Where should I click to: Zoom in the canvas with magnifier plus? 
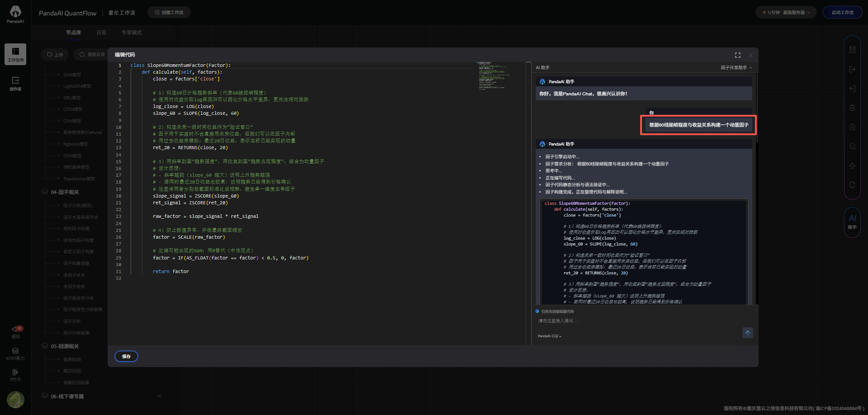tap(852, 127)
